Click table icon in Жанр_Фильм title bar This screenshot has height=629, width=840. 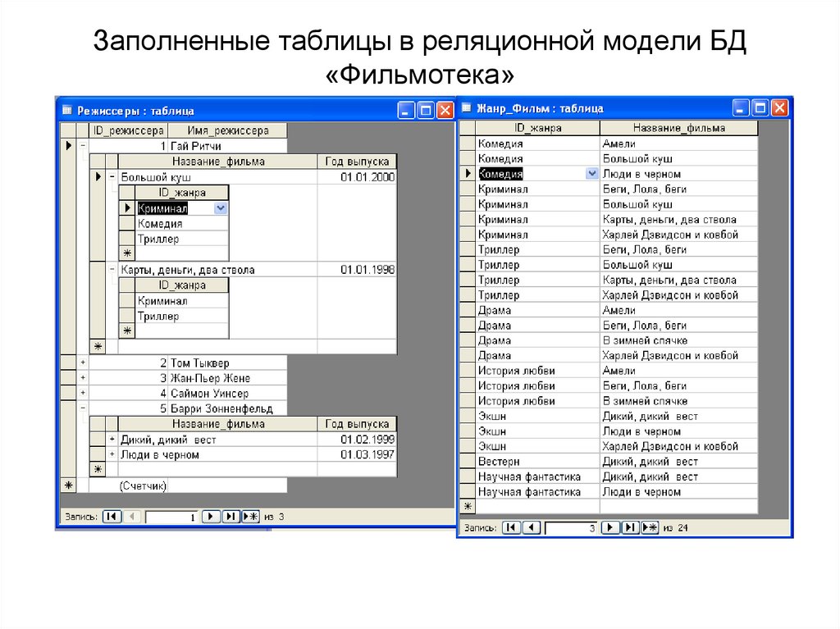tap(468, 107)
